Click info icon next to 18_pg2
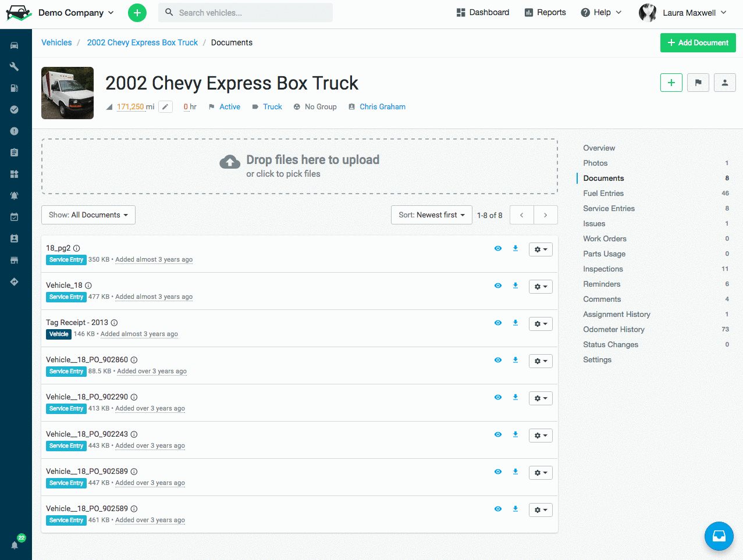Screen dimensions: 743x560 76,248
